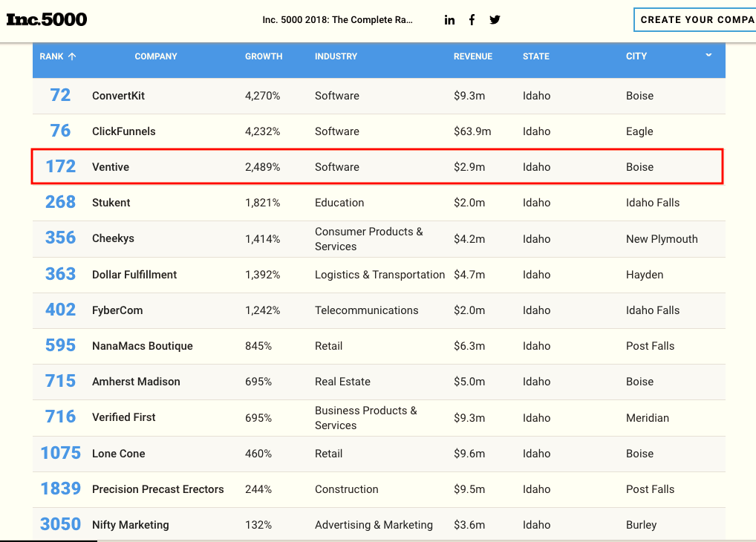Screen dimensions: 756x542
Task: Select rank number 1075
Action: [x=60, y=453]
